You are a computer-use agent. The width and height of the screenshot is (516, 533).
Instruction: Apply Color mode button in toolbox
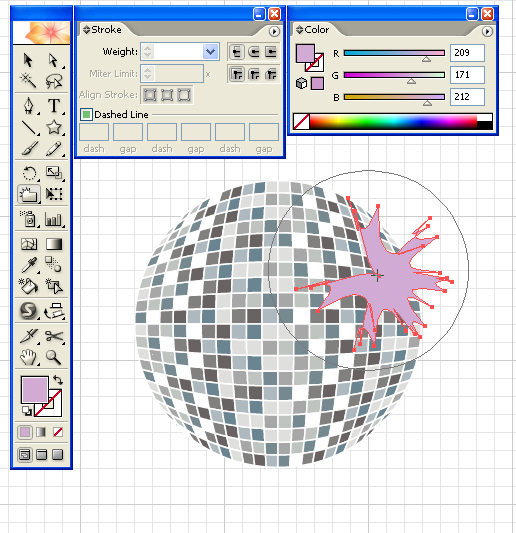click(x=25, y=432)
